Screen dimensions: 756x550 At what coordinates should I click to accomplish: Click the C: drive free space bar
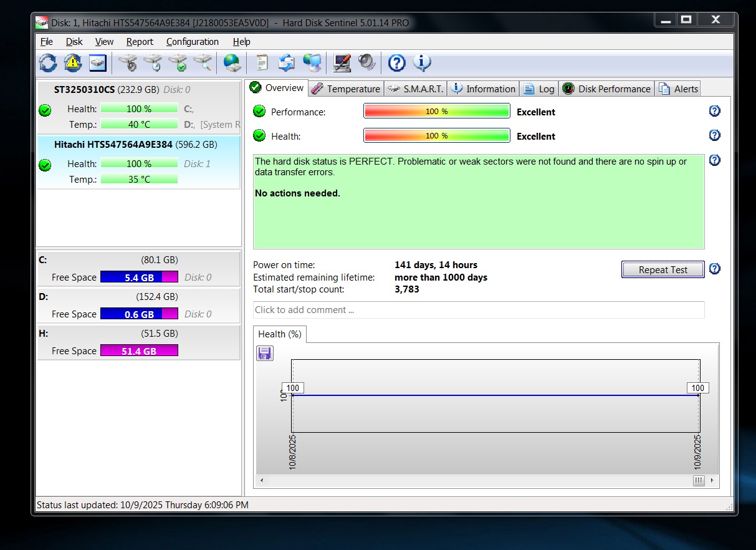tap(139, 277)
